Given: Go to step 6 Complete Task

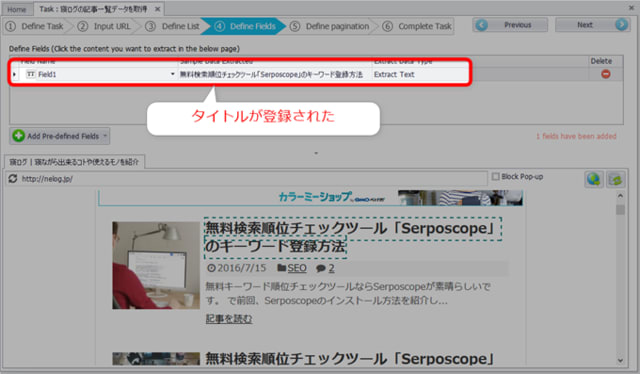Looking at the screenshot, I should (x=417, y=26).
